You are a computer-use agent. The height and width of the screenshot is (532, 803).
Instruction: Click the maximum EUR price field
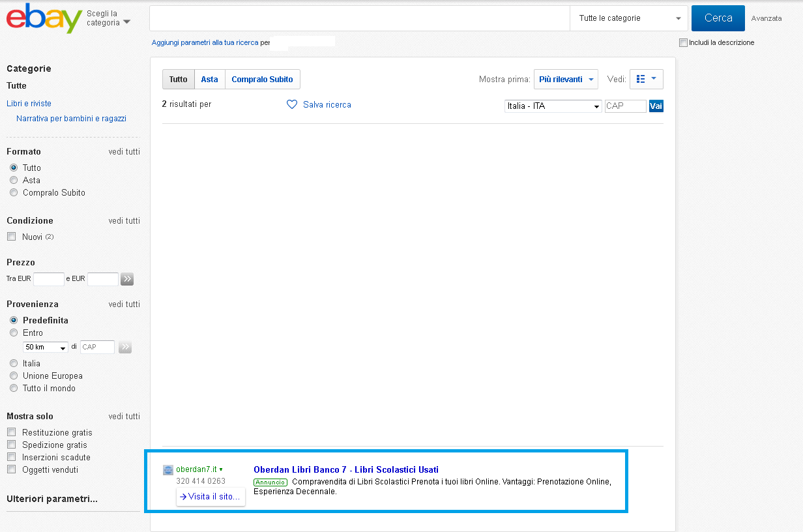(x=103, y=279)
